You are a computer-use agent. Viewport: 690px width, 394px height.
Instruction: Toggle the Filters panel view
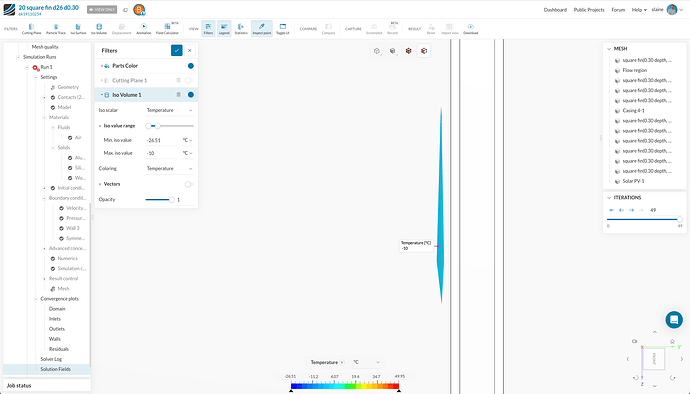point(208,29)
